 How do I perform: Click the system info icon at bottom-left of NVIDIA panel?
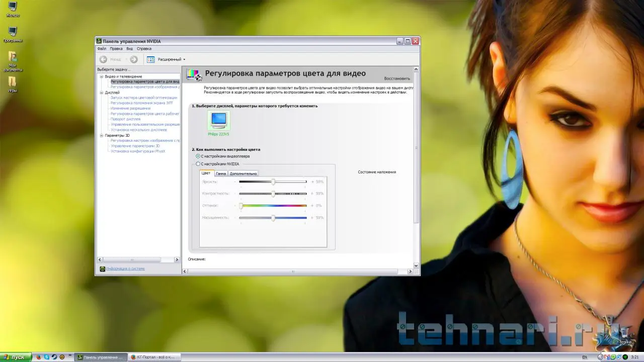click(103, 269)
